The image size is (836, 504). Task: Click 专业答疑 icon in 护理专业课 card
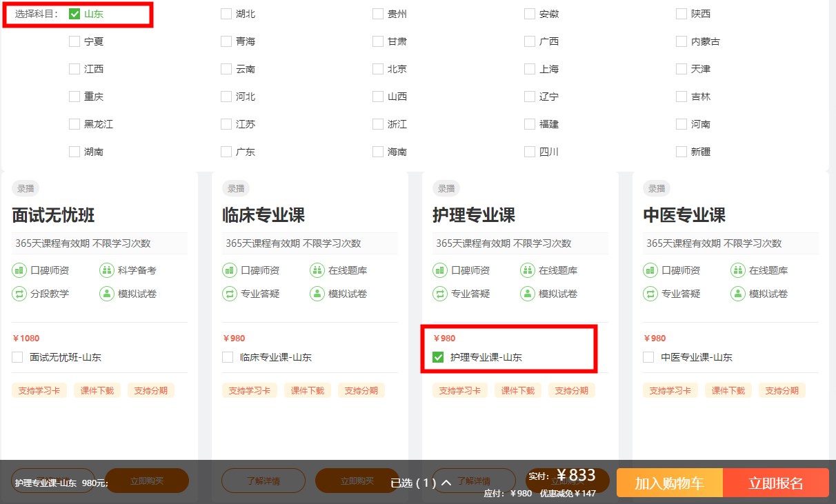click(440, 294)
